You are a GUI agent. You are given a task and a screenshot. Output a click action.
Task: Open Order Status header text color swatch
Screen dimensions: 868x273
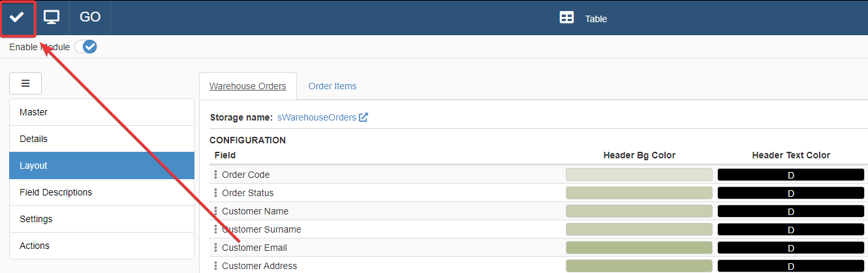(790, 193)
